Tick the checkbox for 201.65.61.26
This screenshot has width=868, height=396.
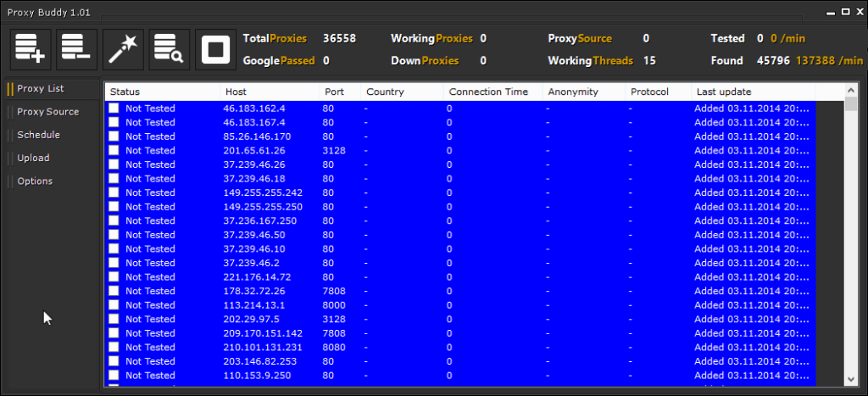(114, 151)
